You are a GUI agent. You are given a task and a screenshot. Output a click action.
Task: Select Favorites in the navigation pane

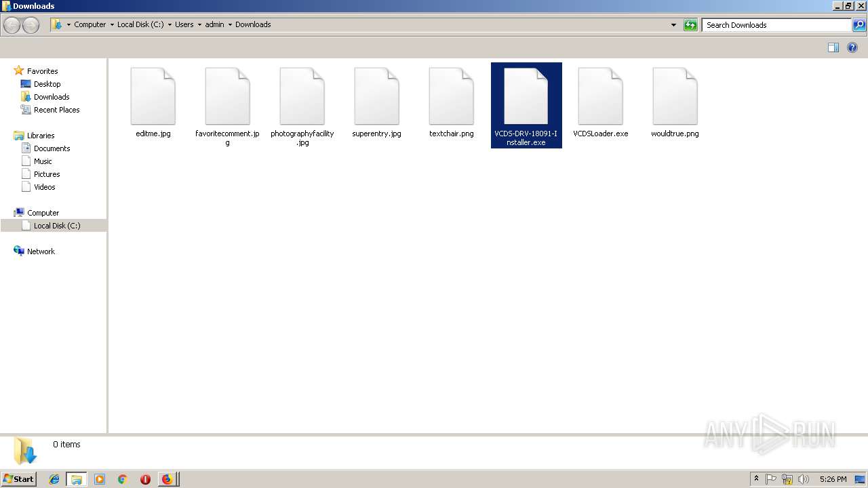pyautogui.click(x=42, y=71)
